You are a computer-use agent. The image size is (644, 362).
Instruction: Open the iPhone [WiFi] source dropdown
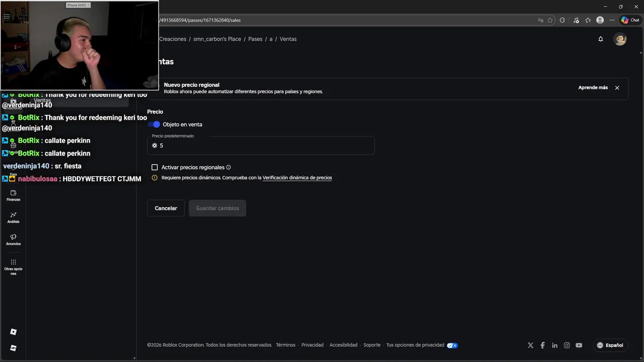coord(78,5)
